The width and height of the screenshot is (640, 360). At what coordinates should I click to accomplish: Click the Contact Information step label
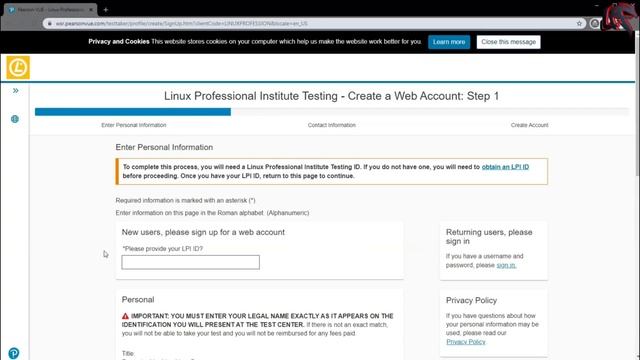coord(332,125)
